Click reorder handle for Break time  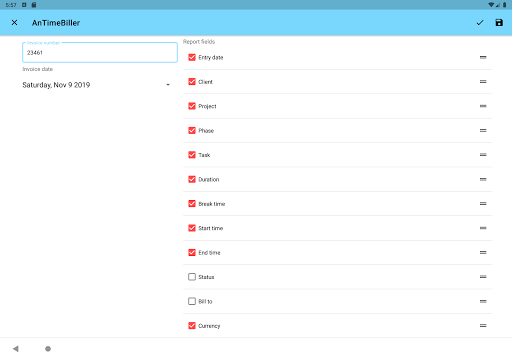tap(483, 204)
